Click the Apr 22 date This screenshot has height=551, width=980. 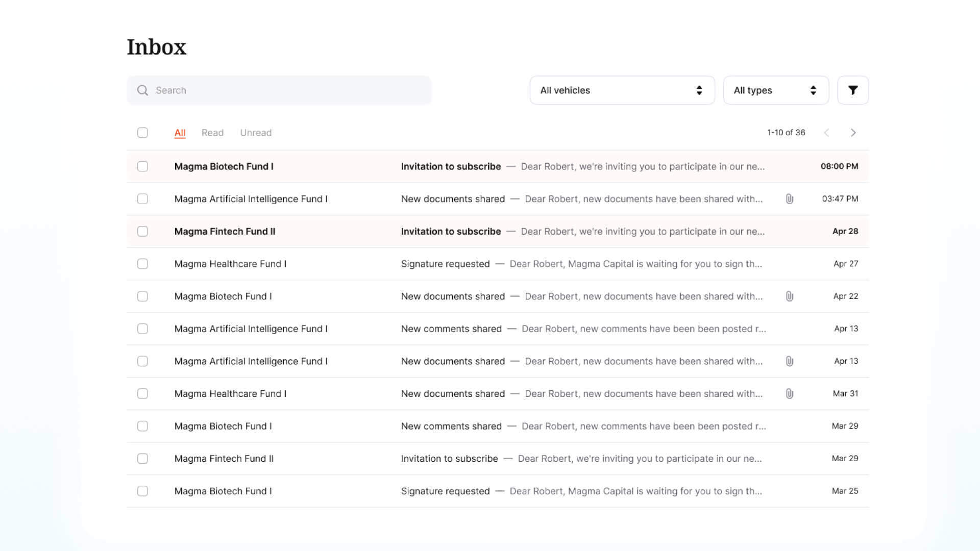pos(846,296)
